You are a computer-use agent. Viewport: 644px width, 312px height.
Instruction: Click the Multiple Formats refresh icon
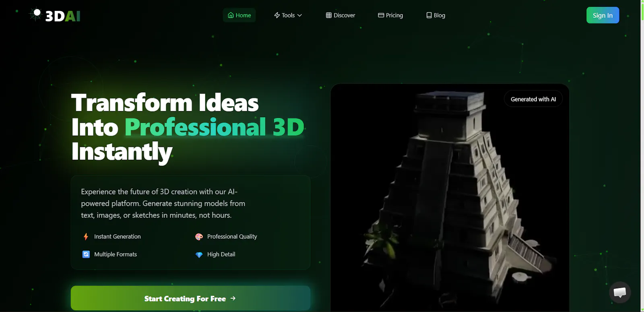click(x=86, y=254)
